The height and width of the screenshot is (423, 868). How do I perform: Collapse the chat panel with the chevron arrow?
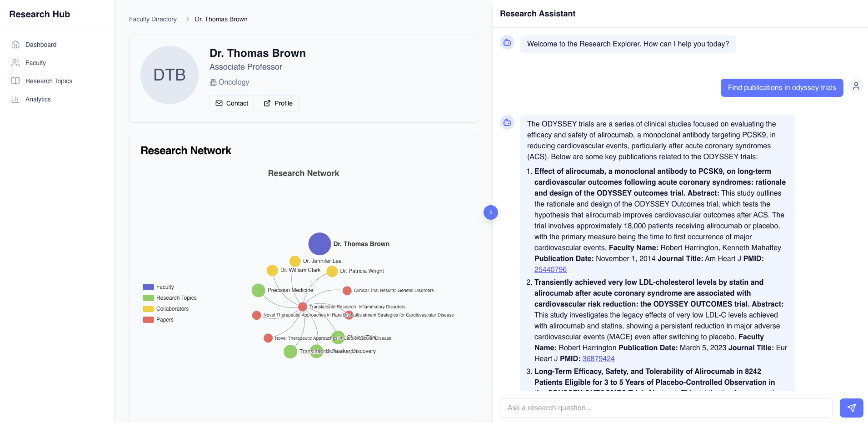(490, 212)
